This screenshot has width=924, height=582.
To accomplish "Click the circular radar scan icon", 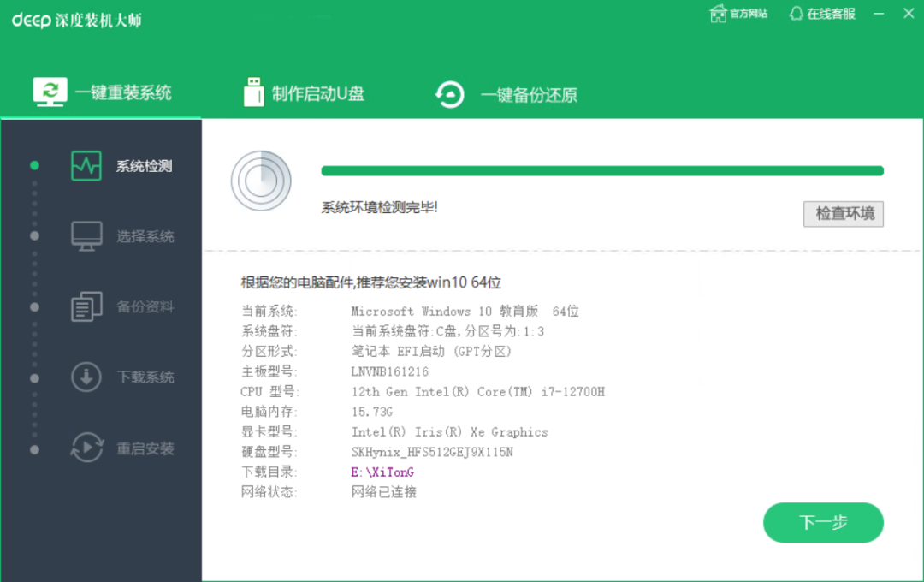I will [x=261, y=181].
